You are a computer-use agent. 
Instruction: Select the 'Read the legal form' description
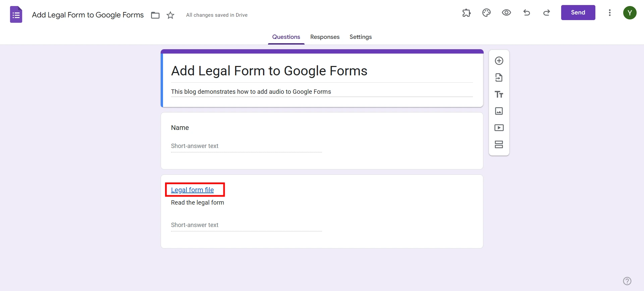[x=198, y=203]
